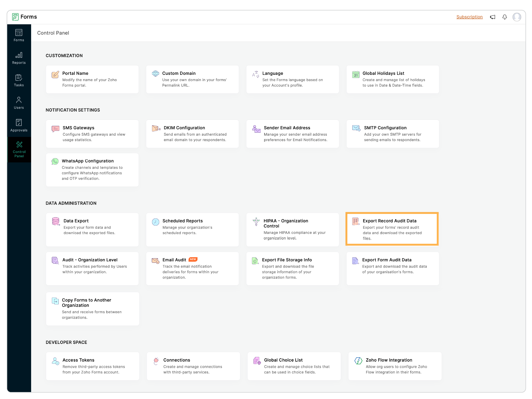Open Email Audit settings card
Image resolution: width=532 pixels, height=399 pixels.
click(x=192, y=268)
